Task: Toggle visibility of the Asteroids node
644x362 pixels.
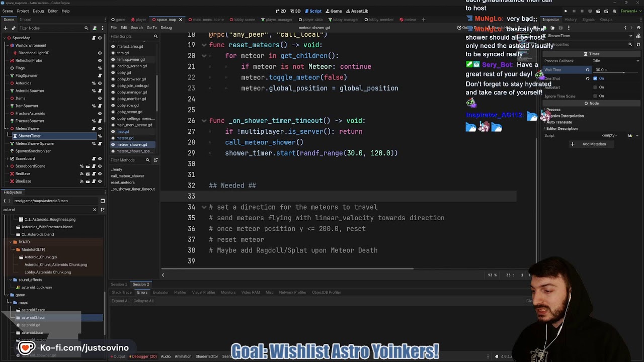Action: point(100,83)
